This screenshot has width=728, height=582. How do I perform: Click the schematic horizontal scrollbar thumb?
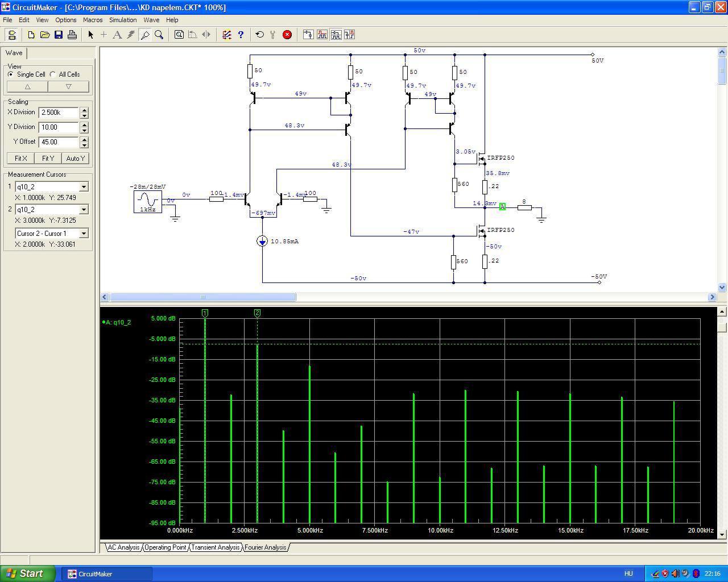pyautogui.click(x=202, y=297)
